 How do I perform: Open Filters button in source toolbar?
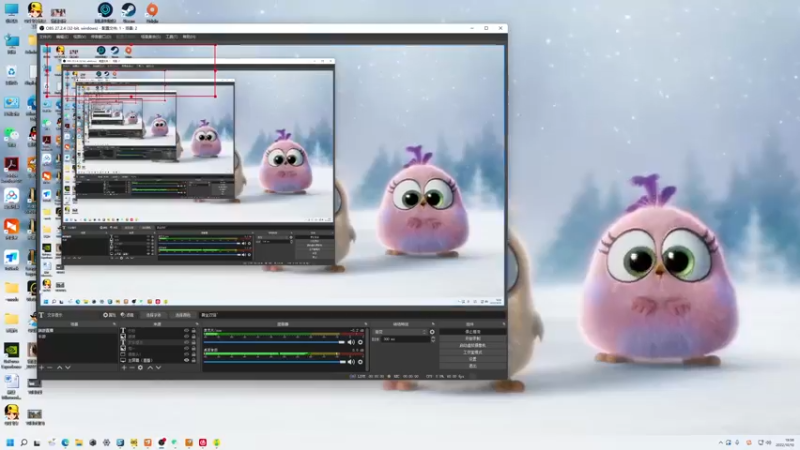coord(127,315)
